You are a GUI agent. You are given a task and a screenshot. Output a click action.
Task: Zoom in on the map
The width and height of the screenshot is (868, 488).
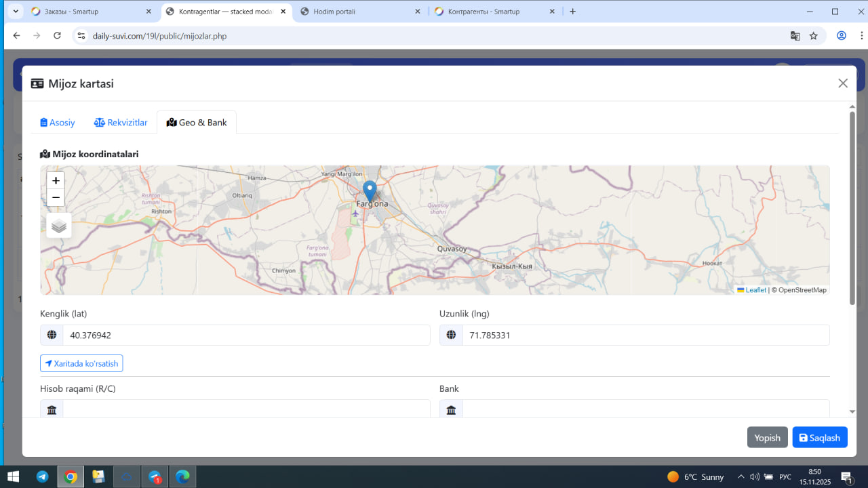tap(56, 180)
